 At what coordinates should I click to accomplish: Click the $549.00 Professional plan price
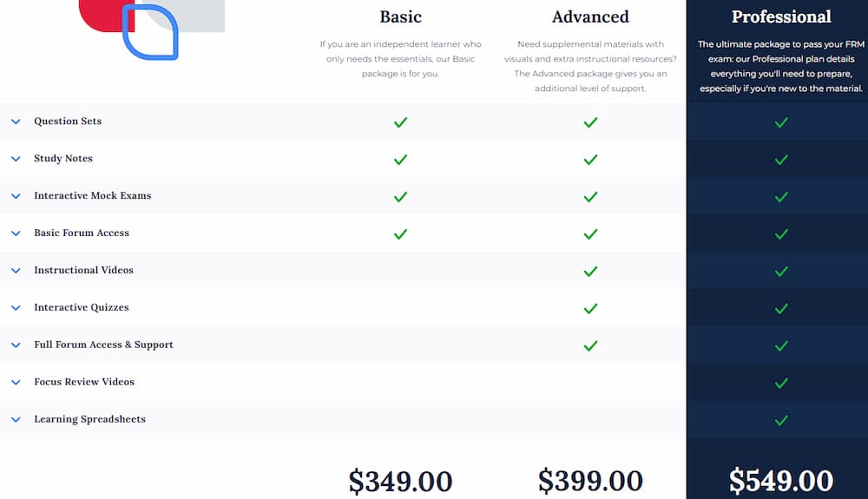pos(781,480)
